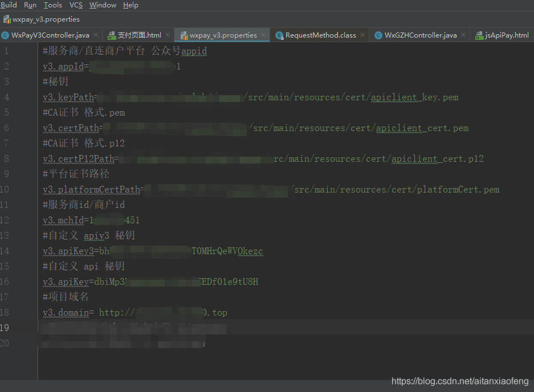Close the 支付页面.html tab

click(x=168, y=35)
